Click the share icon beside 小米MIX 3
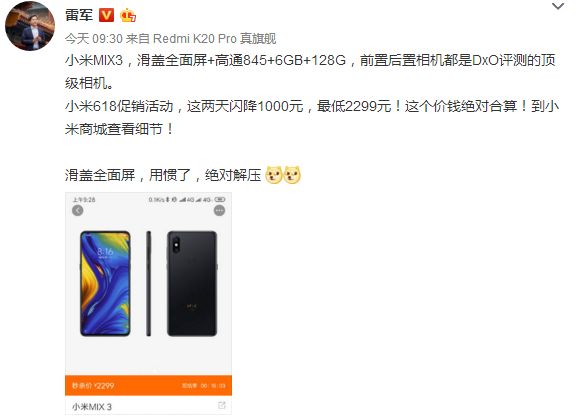Screen dimensions: 581x417 pyautogui.click(x=222, y=405)
